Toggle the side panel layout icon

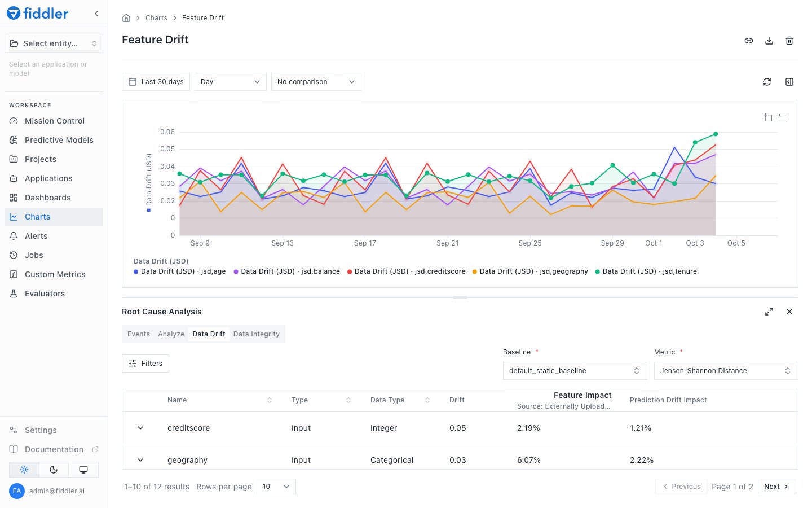pyautogui.click(x=789, y=82)
